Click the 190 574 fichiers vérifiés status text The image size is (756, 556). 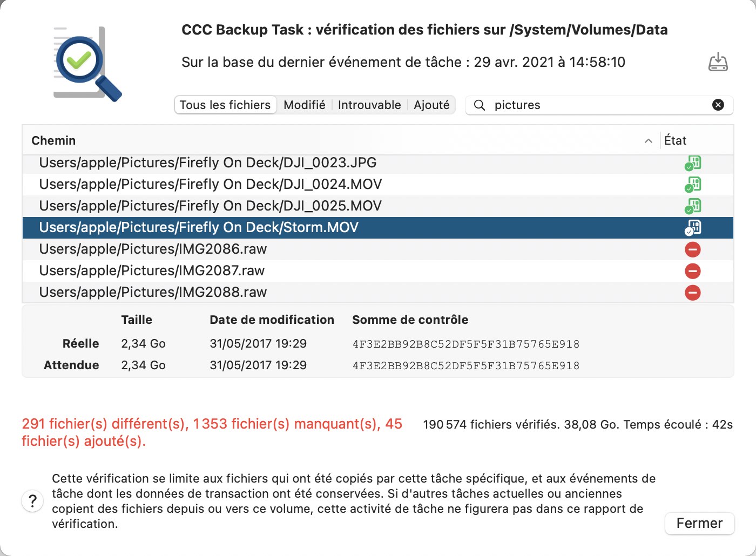578,424
